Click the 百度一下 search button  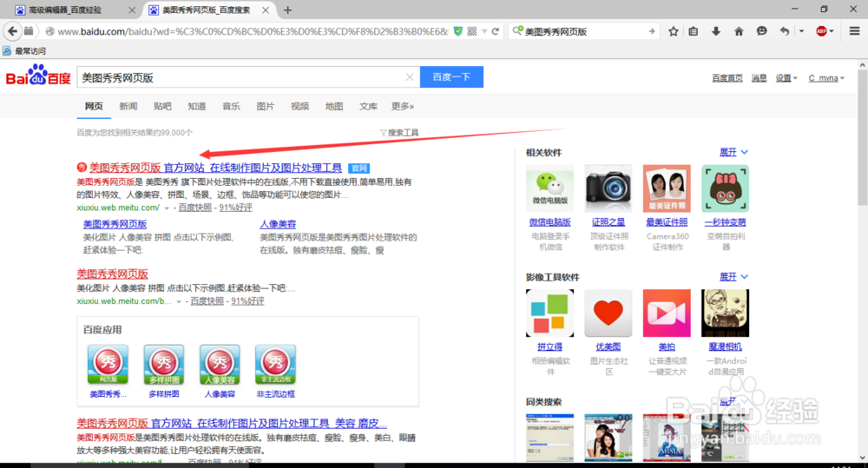coord(451,77)
